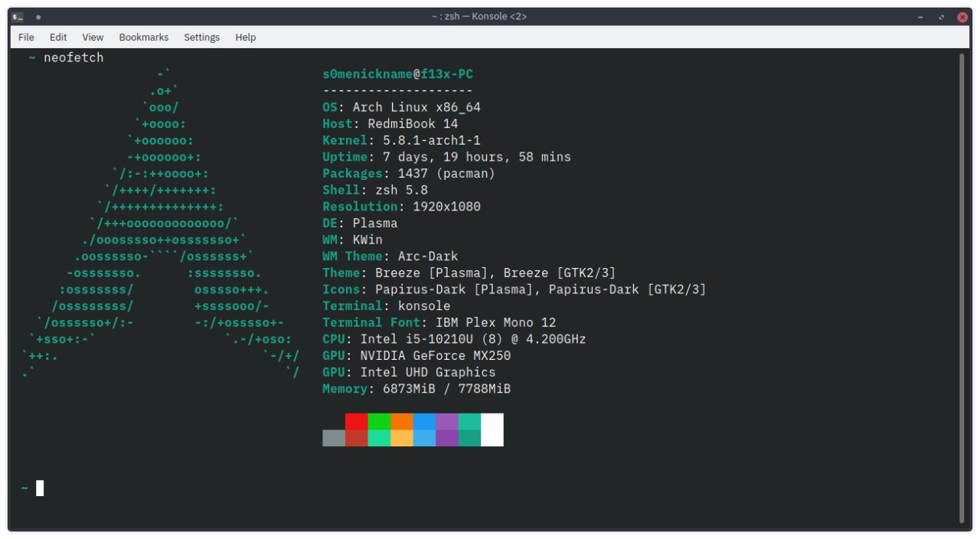
Task: Click the 'Theme: Breeze [Plasma]' line
Action: click(469, 273)
